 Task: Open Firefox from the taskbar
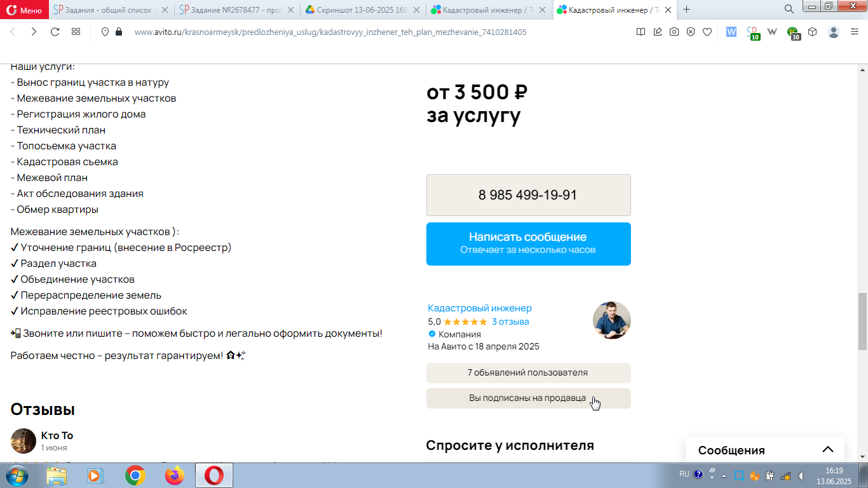[x=174, y=475]
